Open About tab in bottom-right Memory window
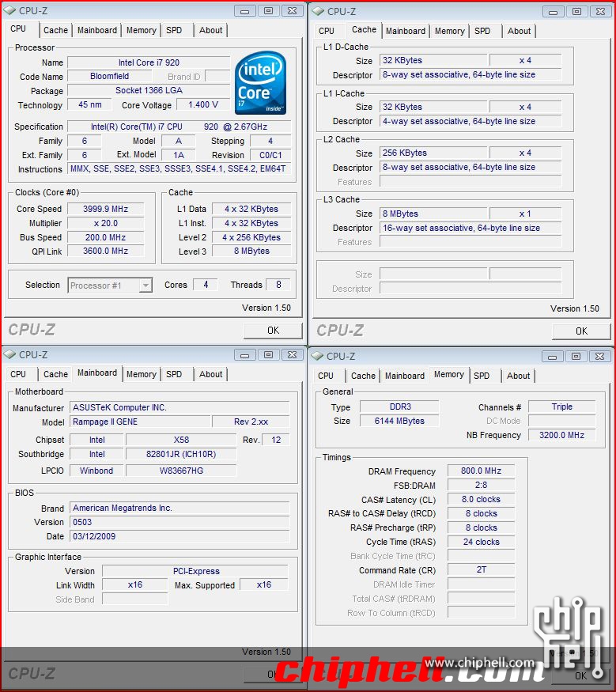 pyautogui.click(x=518, y=376)
